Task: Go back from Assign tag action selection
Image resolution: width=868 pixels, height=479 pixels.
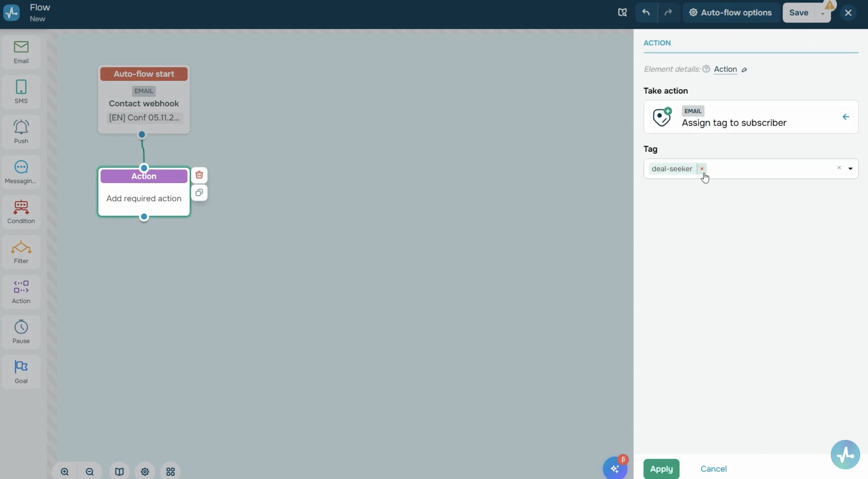Action: tap(845, 117)
